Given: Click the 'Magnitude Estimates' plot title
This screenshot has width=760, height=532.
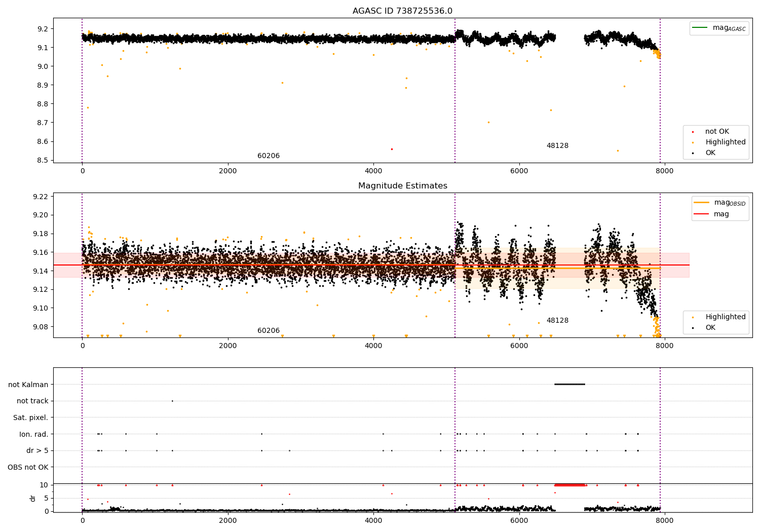Looking at the screenshot, I should [x=402, y=186].
